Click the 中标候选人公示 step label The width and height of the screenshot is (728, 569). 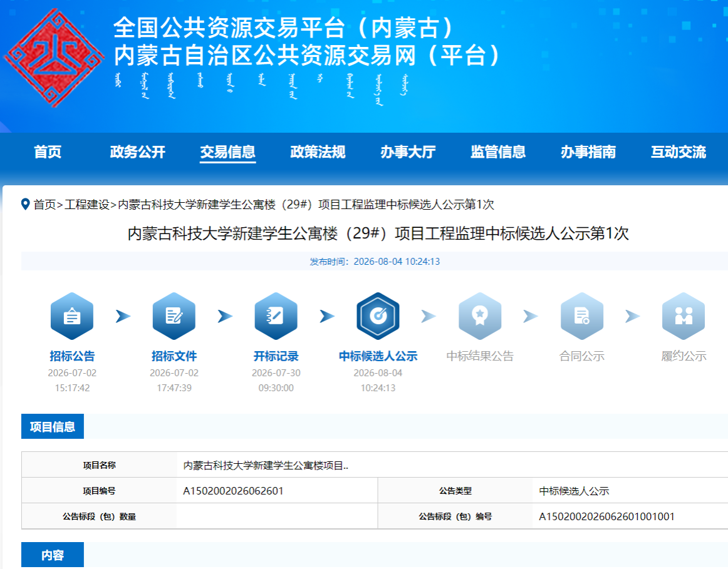378,356
